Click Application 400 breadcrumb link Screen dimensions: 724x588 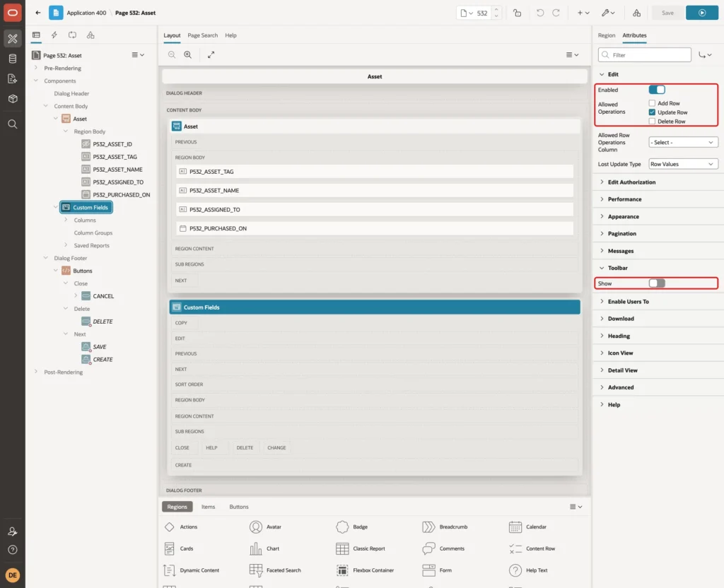pos(86,13)
